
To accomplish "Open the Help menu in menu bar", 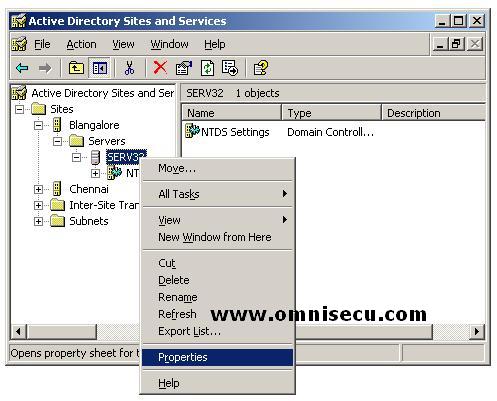I will click(215, 44).
